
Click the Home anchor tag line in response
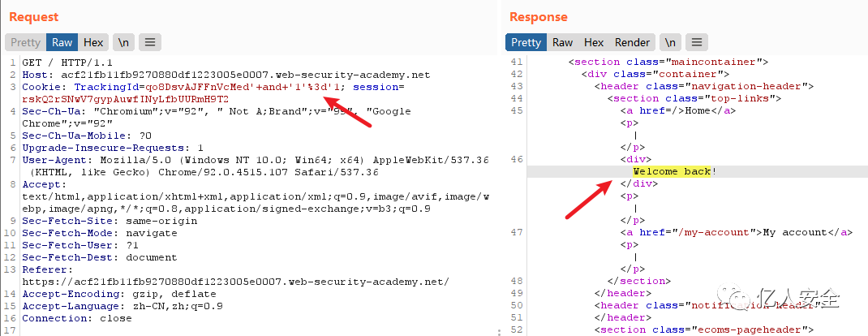pyautogui.click(x=678, y=110)
